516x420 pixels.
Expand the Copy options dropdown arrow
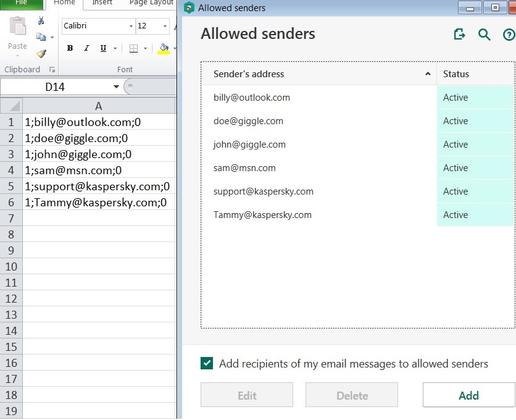pyautogui.click(x=52, y=37)
